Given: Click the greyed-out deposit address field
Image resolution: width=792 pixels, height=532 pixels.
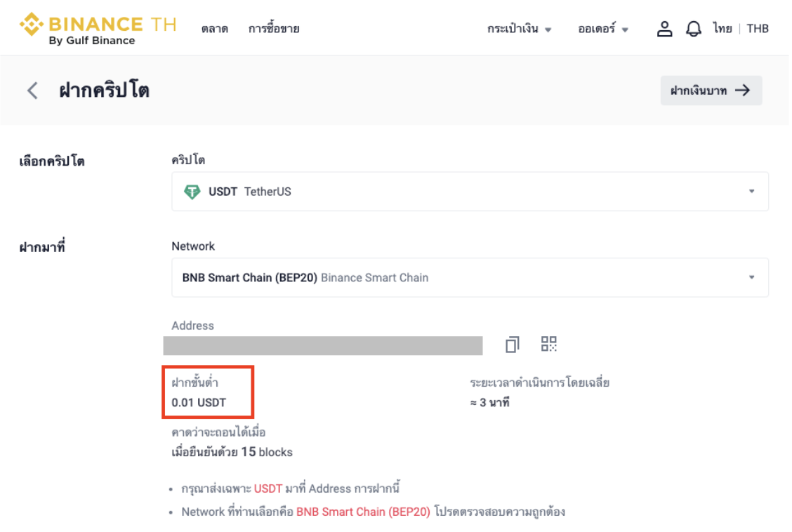Looking at the screenshot, I should pos(323,345).
